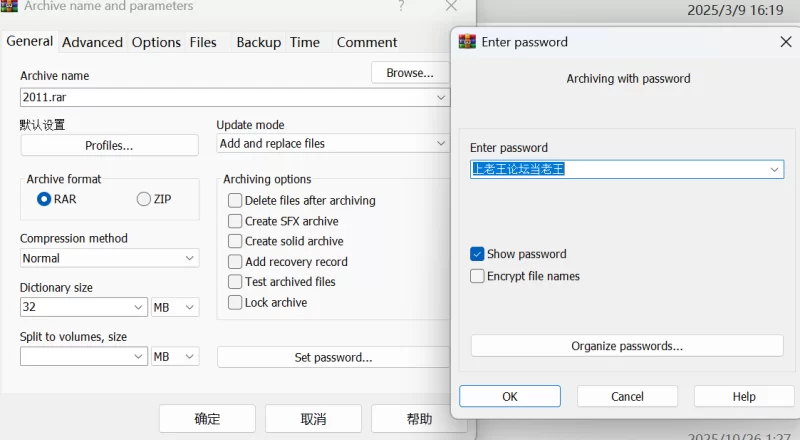800x440 pixels.
Task: Open the Comment tab
Action: coord(367,42)
